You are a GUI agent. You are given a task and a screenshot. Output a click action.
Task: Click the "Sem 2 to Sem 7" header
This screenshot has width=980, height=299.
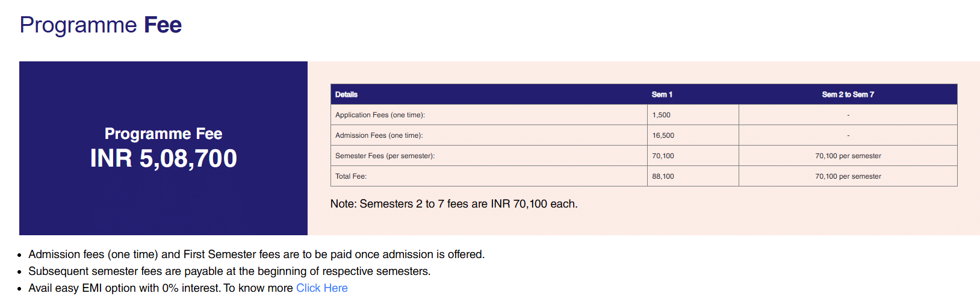pos(848,94)
